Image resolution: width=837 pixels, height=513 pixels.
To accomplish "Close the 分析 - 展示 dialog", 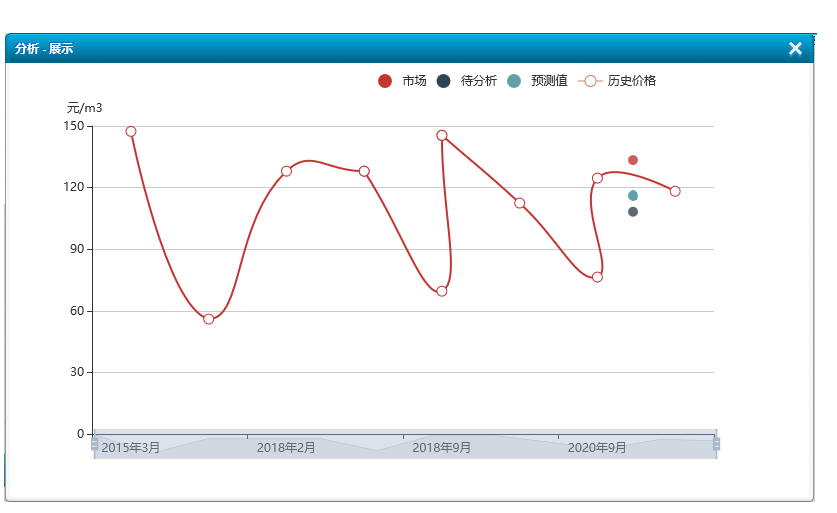I will (x=795, y=49).
